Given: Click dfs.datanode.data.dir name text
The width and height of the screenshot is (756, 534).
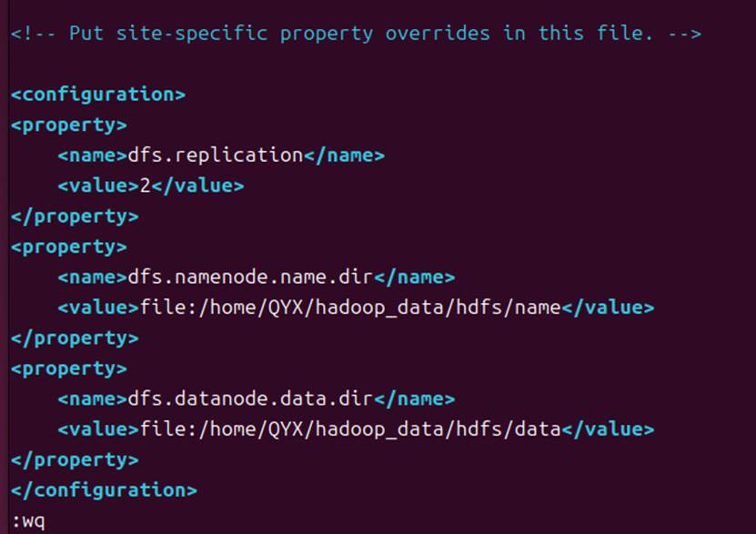Looking at the screenshot, I should click(x=251, y=399).
